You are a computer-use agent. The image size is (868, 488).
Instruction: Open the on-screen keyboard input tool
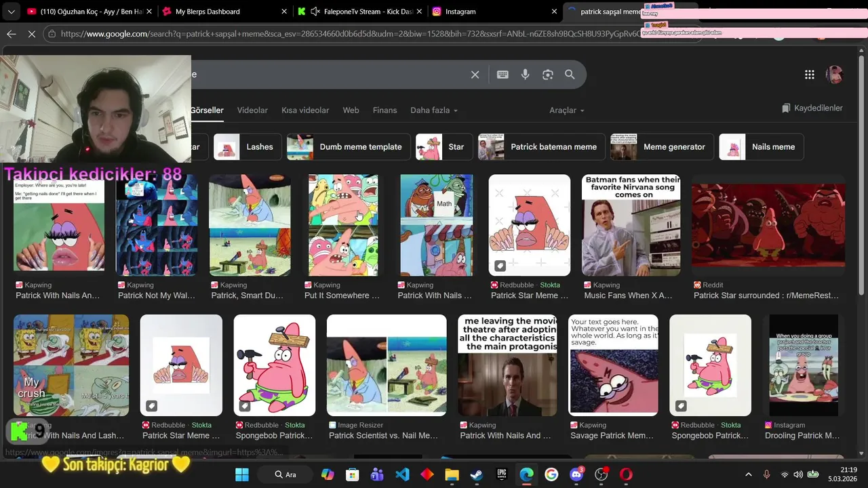[x=502, y=75]
